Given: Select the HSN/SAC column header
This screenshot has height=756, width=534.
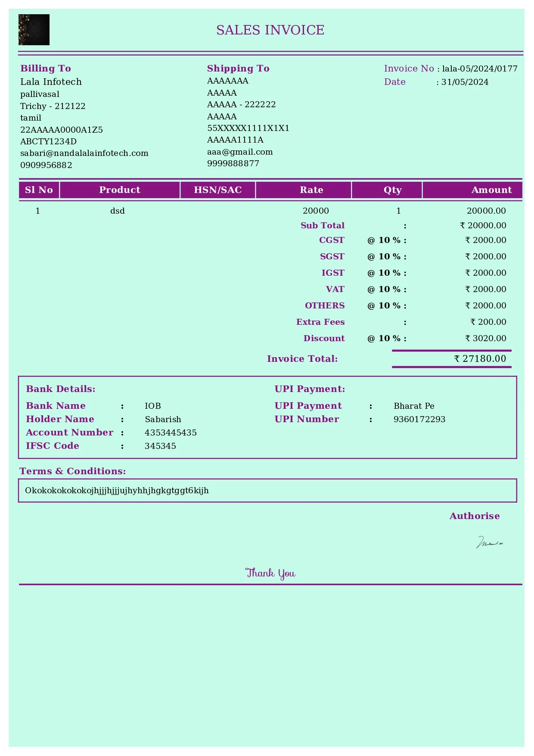Looking at the screenshot, I should point(217,190).
